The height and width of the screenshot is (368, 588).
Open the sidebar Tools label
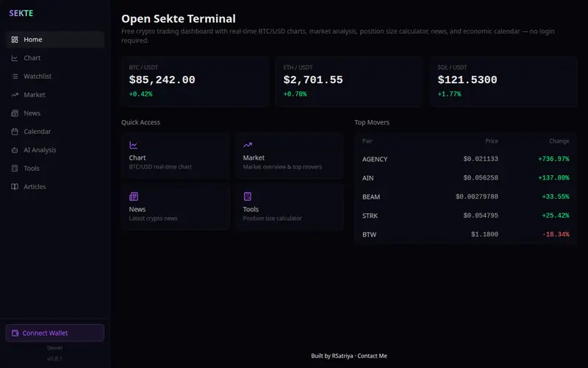point(32,169)
